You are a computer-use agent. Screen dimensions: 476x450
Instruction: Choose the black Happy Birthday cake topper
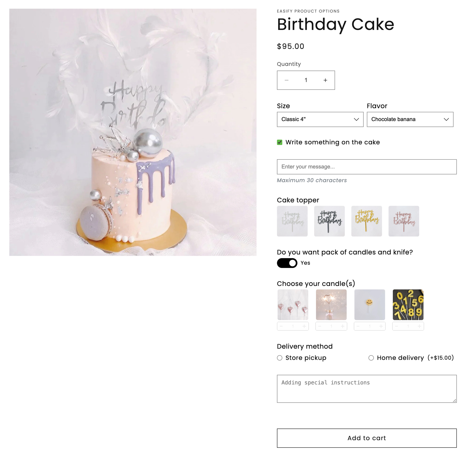[x=329, y=221]
